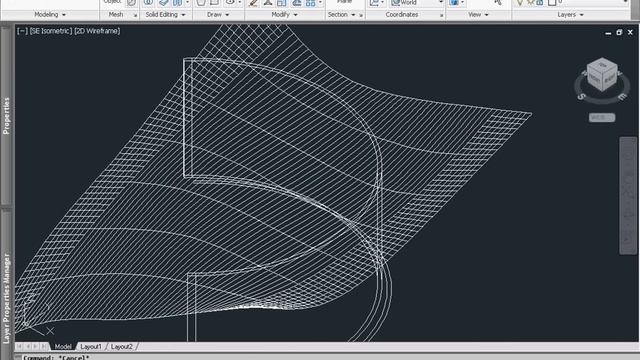Open the 2D Wireframe visual style menu
Screen dimensions: 640x360
click(97, 31)
